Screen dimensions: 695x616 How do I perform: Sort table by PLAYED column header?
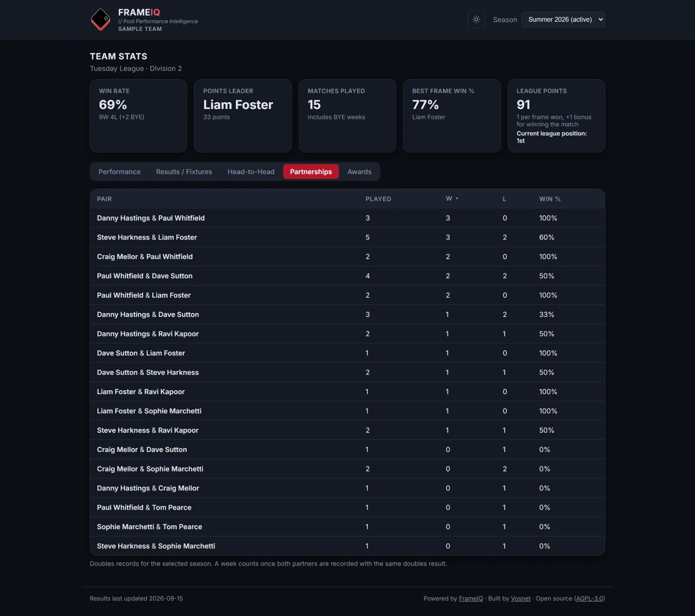click(x=378, y=199)
